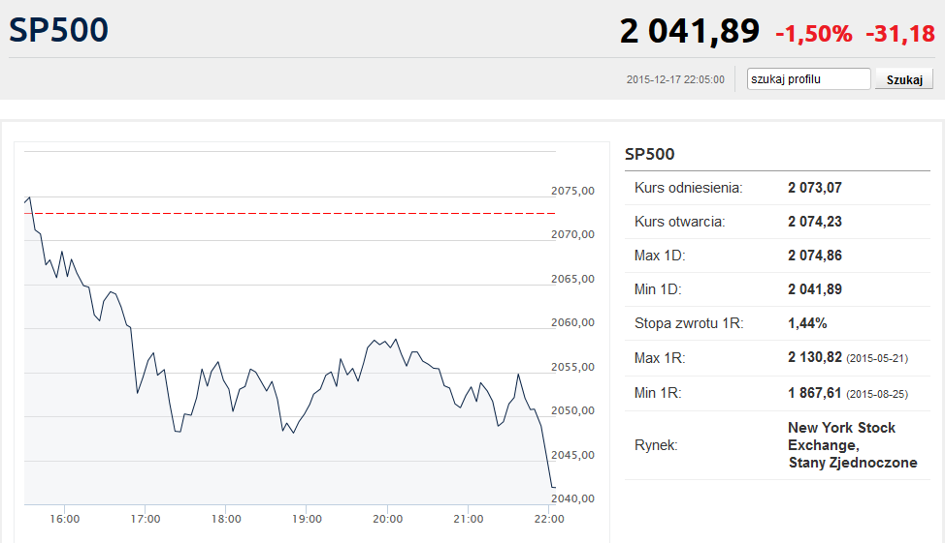The width and height of the screenshot is (945, 543).
Task: Click the 'Max 1D:' label
Action: point(660,256)
